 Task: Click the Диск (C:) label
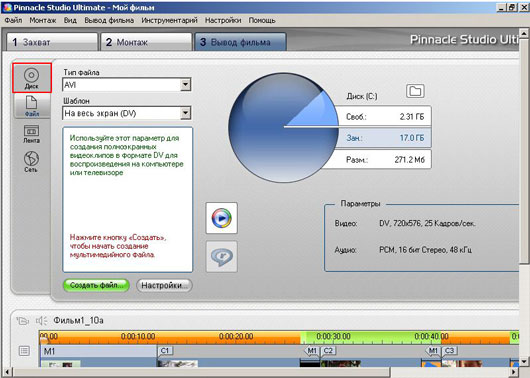(362, 96)
